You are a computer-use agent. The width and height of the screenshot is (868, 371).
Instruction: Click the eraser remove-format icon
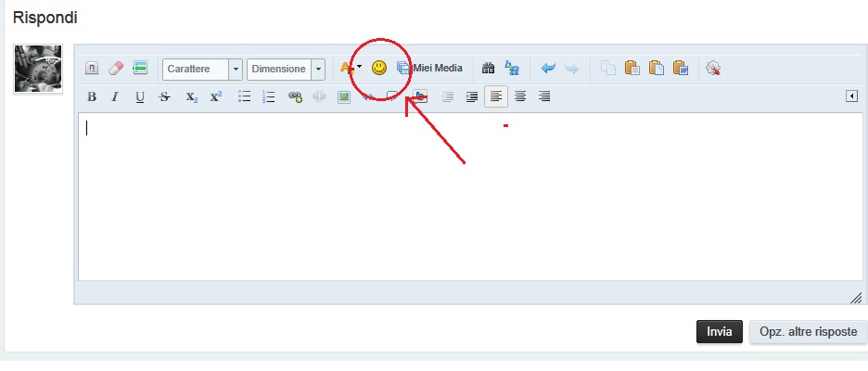coord(116,69)
